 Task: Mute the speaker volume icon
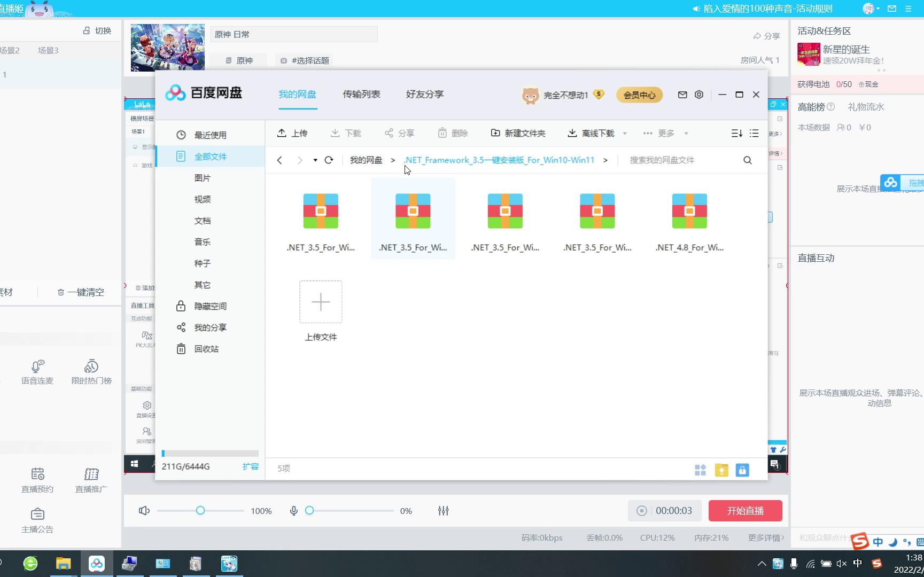(x=144, y=511)
